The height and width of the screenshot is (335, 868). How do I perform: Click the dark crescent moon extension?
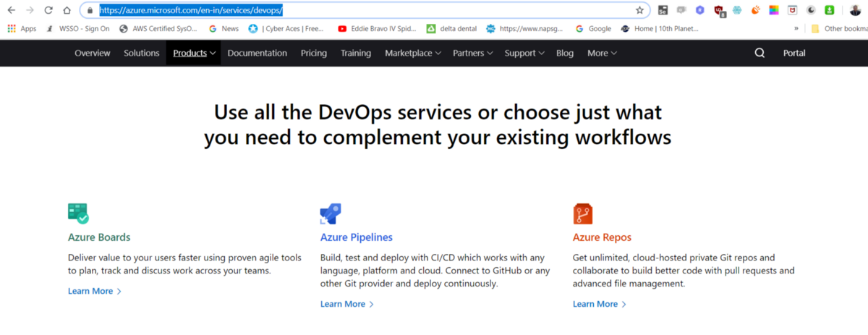tap(811, 10)
